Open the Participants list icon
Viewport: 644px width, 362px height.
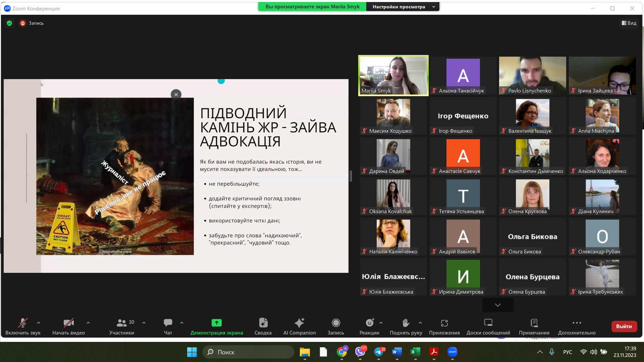pyautogui.click(x=121, y=323)
